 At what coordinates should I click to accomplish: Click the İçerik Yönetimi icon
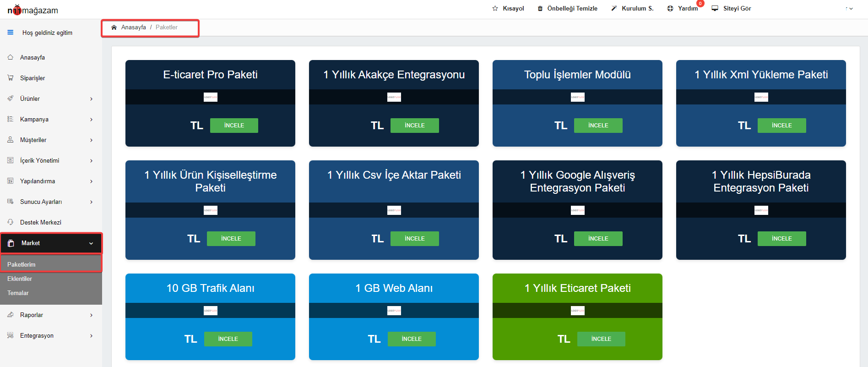coord(11,160)
